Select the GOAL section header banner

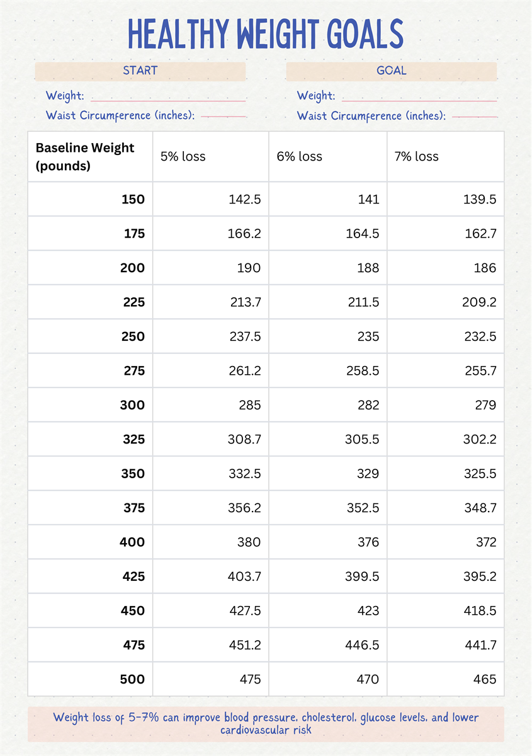pyautogui.click(x=391, y=71)
